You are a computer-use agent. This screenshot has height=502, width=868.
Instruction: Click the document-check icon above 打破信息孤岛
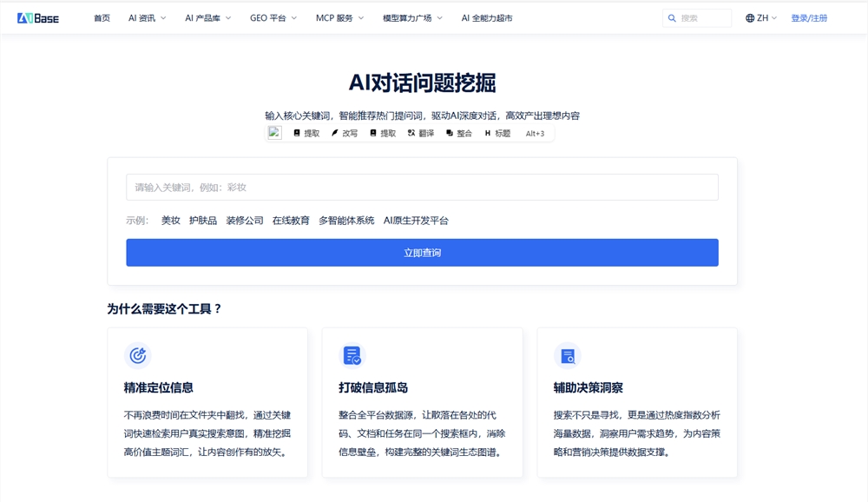coord(352,355)
